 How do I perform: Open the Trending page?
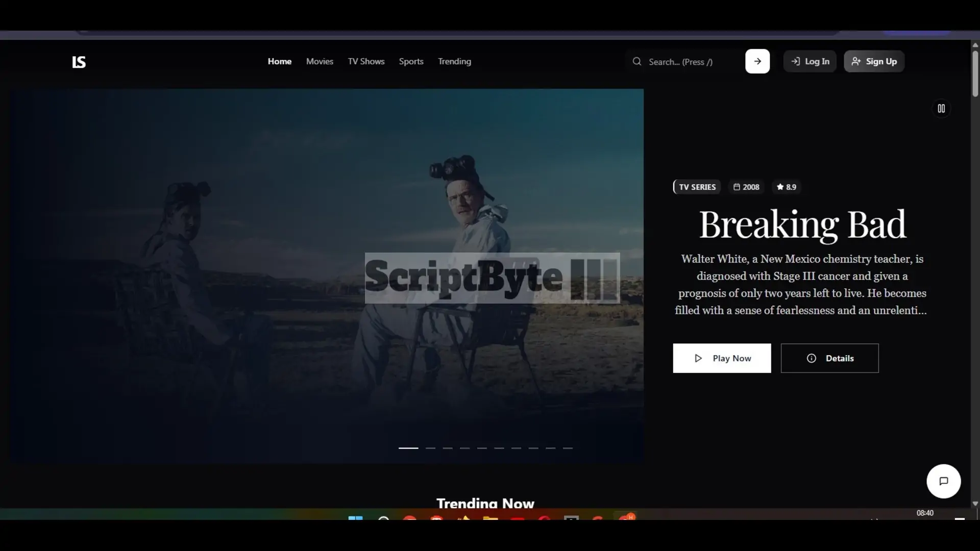pyautogui.click(x=454, y=61)
